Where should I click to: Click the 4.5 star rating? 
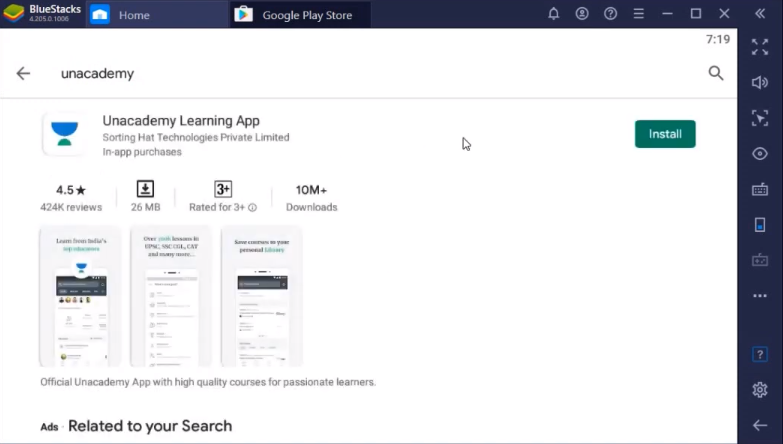(x=71, y=190)
